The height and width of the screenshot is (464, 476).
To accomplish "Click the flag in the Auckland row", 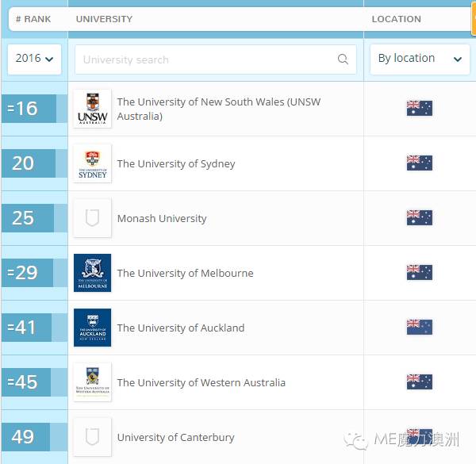I will click(x=420, y=327).
